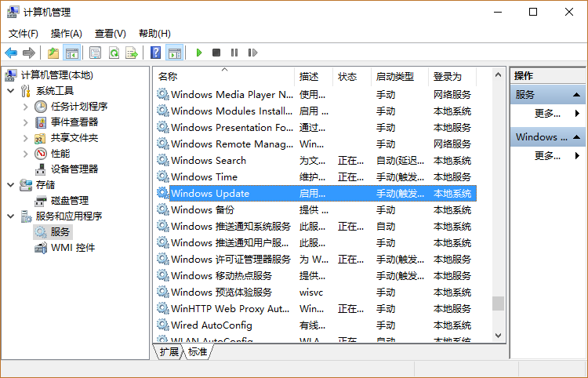
Task: Expand the 任务计划程序 tree node
Action: pyautogui.click(x=26, y=107)
